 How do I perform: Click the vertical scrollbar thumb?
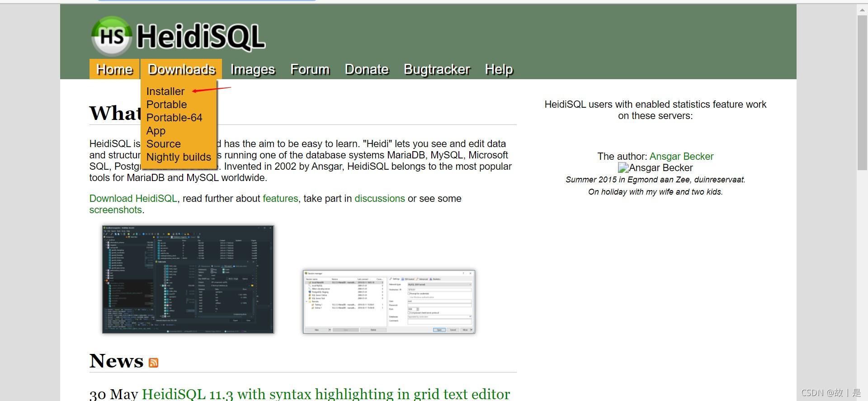(862, 93)
